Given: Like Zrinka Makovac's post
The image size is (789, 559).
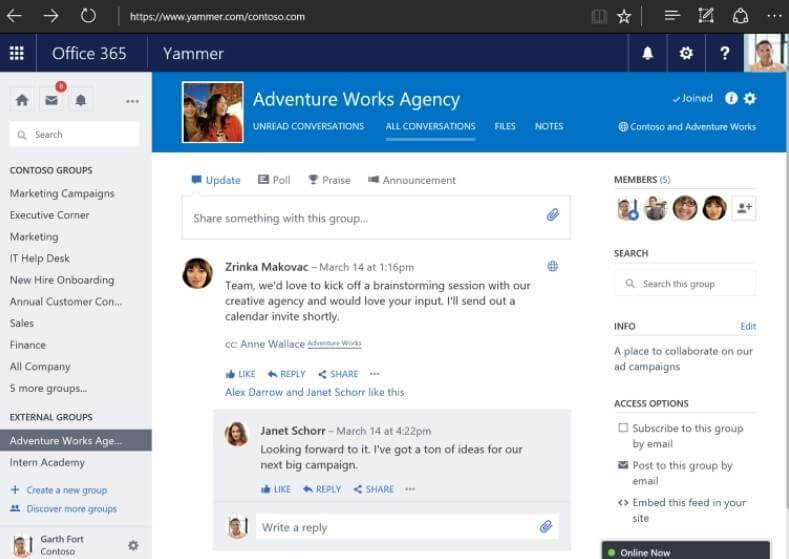Looking at the screenshot, I should pyautogui.click(x=240, y=374).
